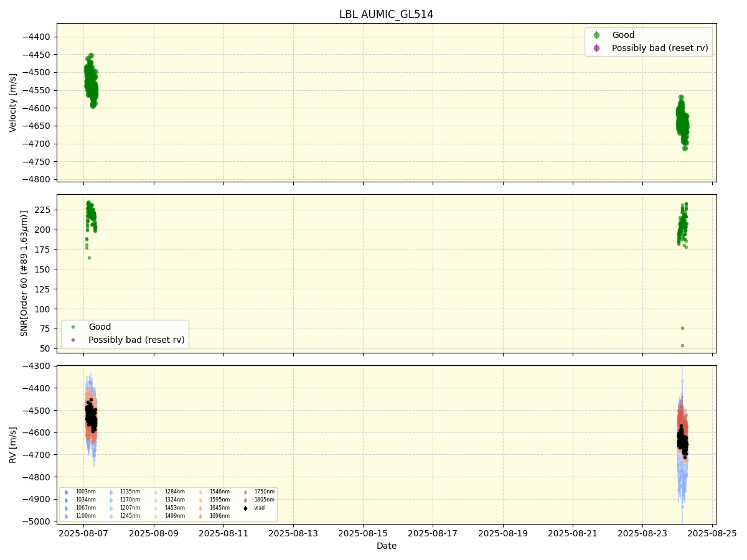Click the August 7 SNR outlier near 165

click(89, 258)
